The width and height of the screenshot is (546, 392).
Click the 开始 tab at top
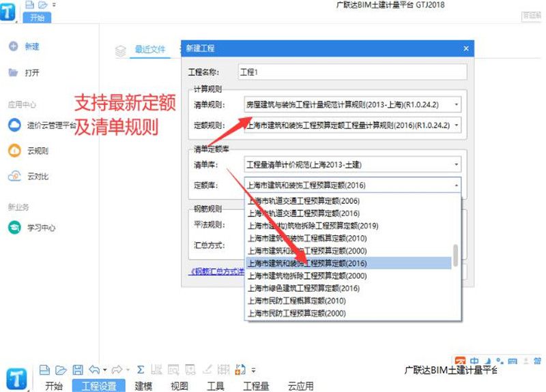[37, 18]
